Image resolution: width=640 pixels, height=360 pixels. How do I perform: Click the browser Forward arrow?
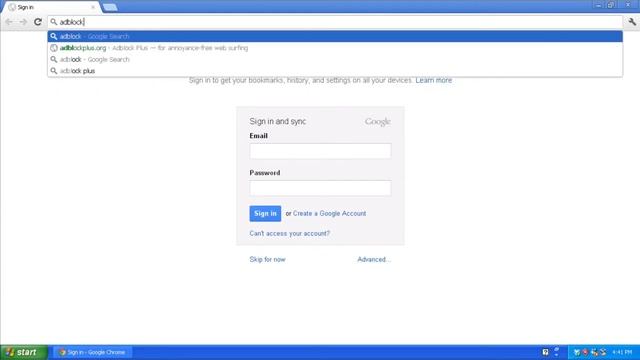[23, 22]
